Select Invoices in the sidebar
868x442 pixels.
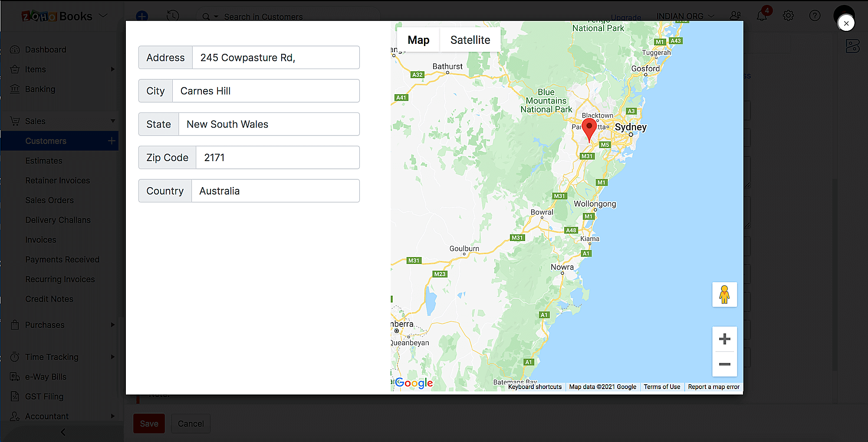click(x=40, y=239)
